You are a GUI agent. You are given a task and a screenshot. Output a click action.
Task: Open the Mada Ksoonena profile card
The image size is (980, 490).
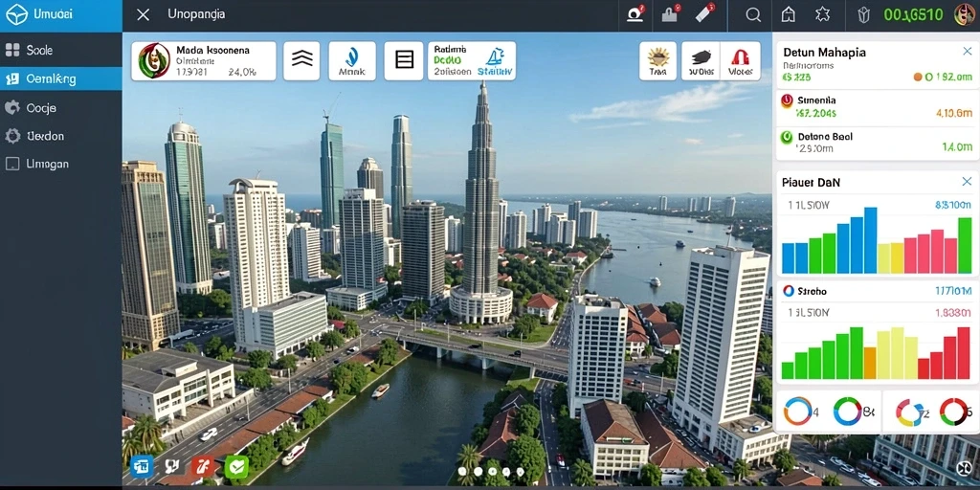[x=204, y=60]
